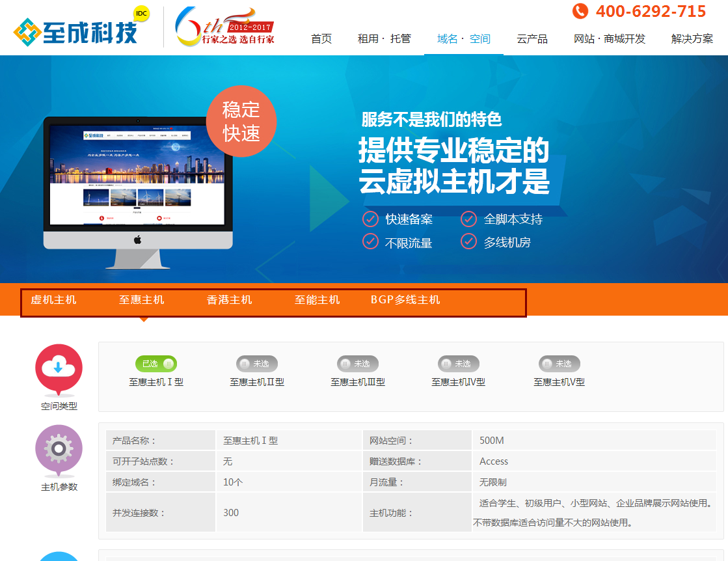Open the 解决方案 navigation link
This screenshot has height=561, width=728.
(x=692, y=39)
